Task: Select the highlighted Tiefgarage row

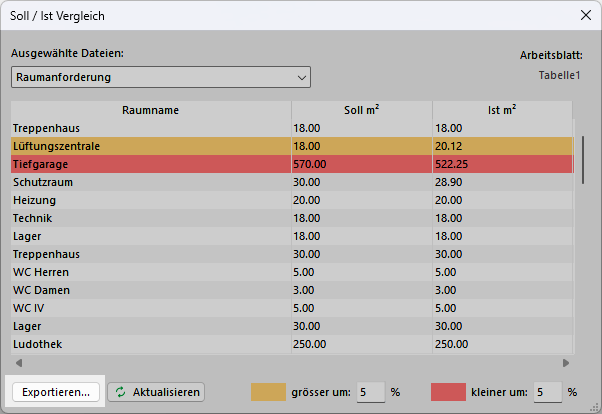Action: (150, 164)
